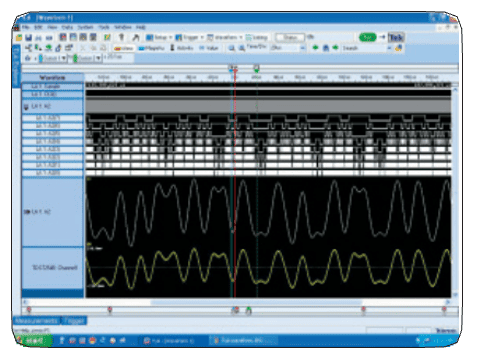Click the zoom out magnifier icon

242,48
